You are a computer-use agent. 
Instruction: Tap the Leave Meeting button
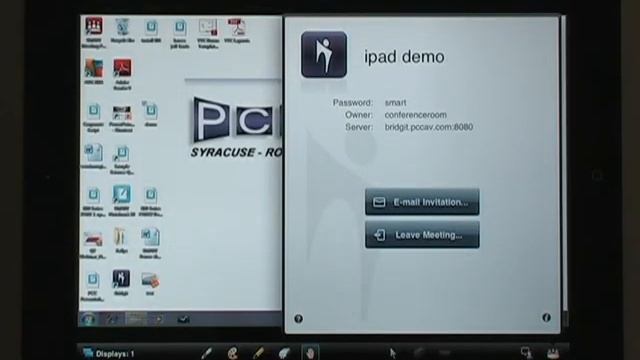click(422, 235)
